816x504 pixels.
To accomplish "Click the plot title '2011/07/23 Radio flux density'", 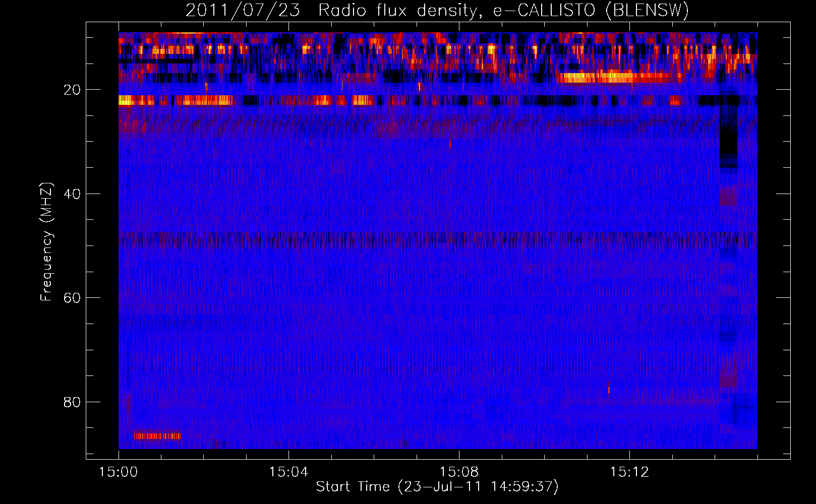I will pyautogui.click(x=330, y=10).
